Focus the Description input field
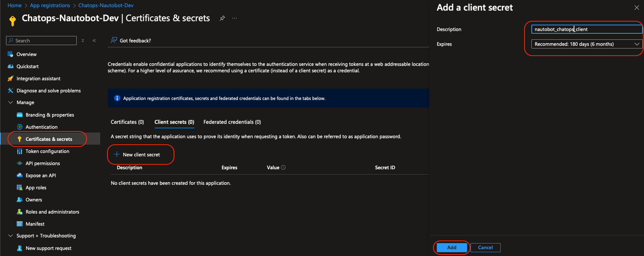 [x=587, y=29]
